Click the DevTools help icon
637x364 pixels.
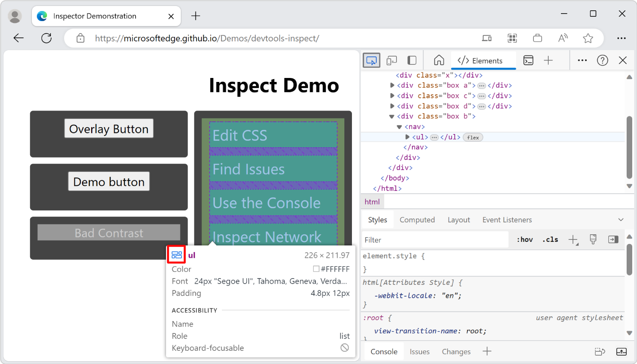click(602, 60)
